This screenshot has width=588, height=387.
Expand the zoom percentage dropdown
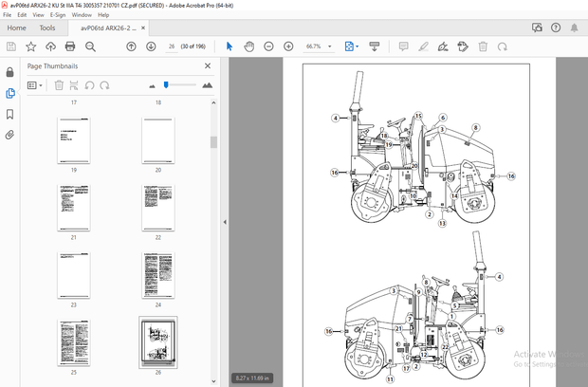coord(330,46)
